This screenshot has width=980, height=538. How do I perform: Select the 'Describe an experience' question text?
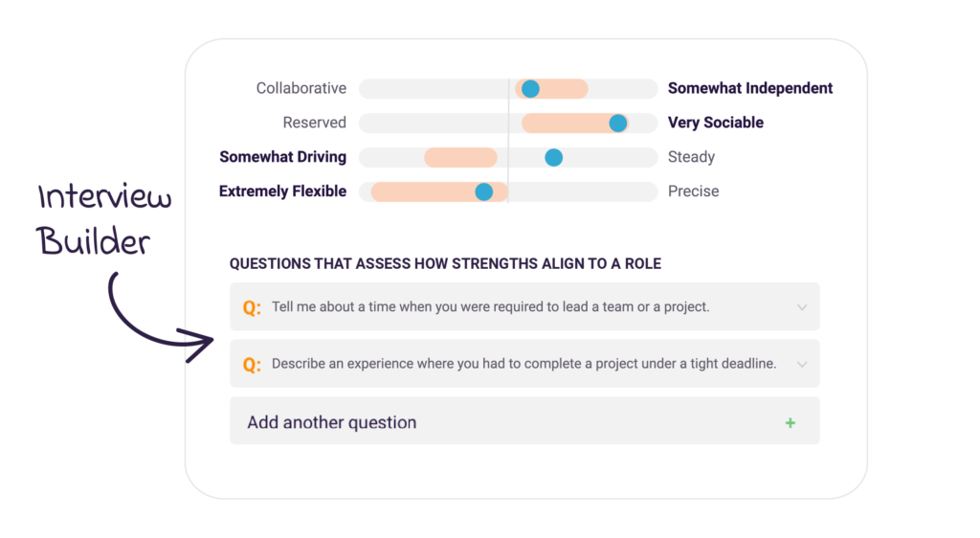(523, 364)
